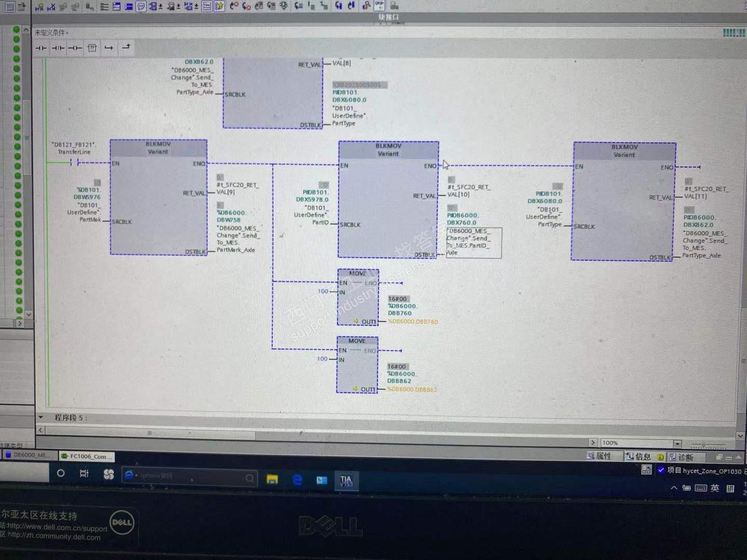Insert an empty box from favorites
This screenshot has height=560, width=747.
point(92,48)
